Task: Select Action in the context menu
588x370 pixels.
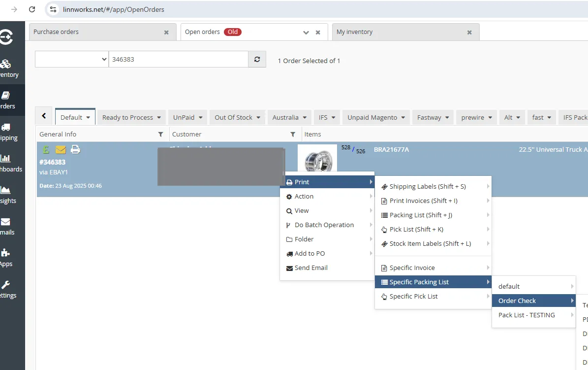Action: point(327,197)
